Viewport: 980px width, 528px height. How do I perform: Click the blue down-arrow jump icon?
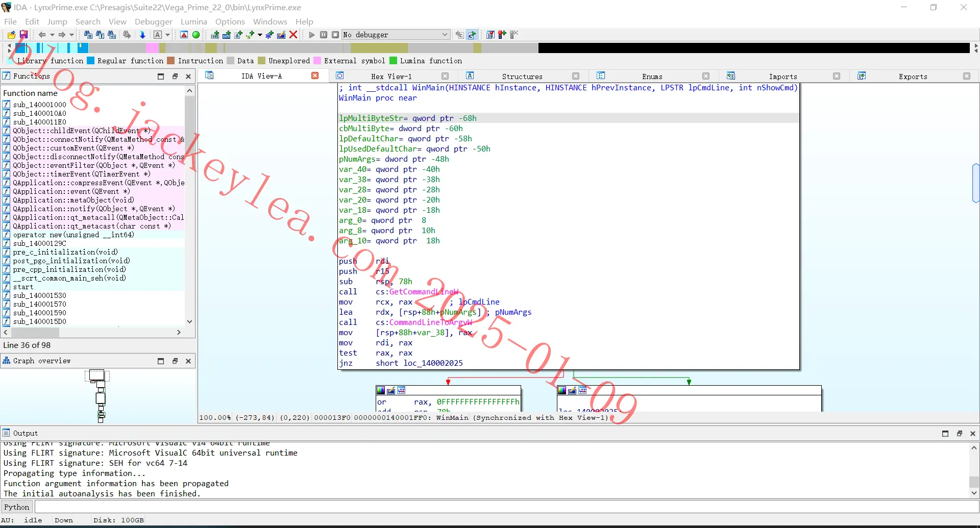(x=142, y=35)
